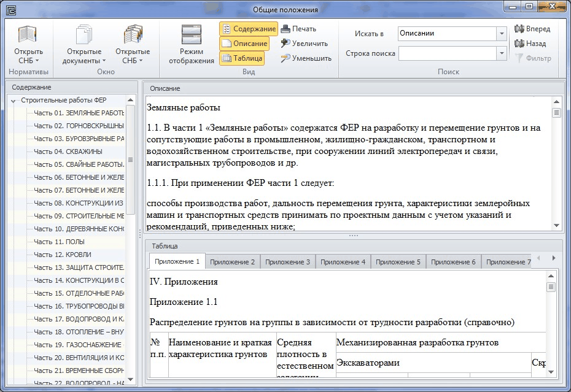The height and width of the screenshot is (392, 571).
Task: Select 'Часть 07. БЕТОННЫЕ И ЖЕЛЕ' tree item
Action: click(79, 190)
